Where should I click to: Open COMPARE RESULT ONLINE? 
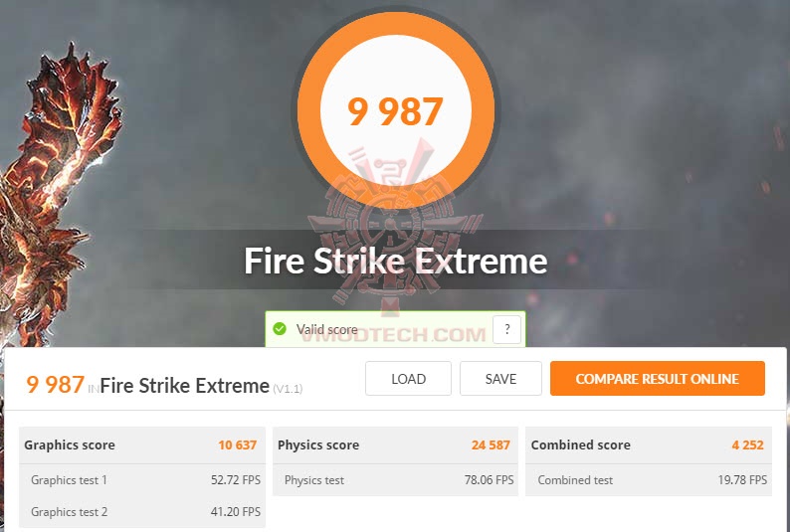[x=658, y=379]
